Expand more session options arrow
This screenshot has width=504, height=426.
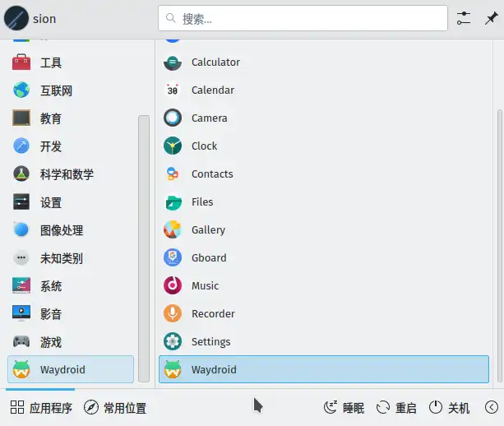point(492,408)
